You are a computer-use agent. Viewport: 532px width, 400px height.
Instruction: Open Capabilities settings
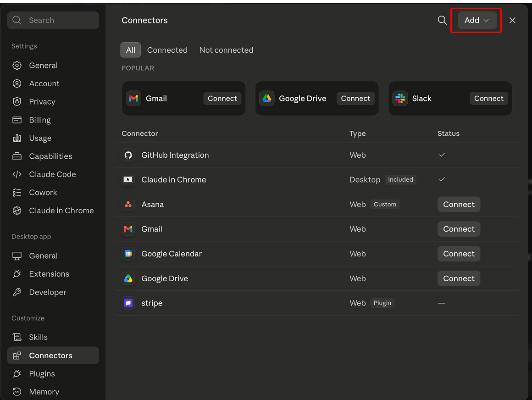(53, 156)
